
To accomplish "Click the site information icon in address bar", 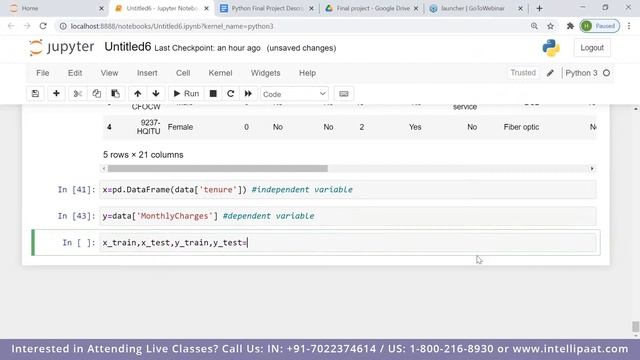I will [63, 26].
